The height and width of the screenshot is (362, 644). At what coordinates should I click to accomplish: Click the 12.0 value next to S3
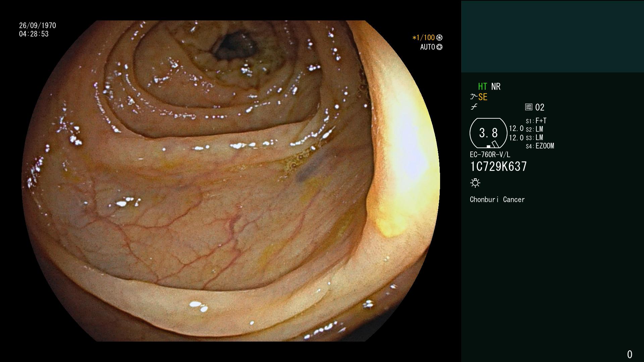pyautogui.click(x=516, y=138)
